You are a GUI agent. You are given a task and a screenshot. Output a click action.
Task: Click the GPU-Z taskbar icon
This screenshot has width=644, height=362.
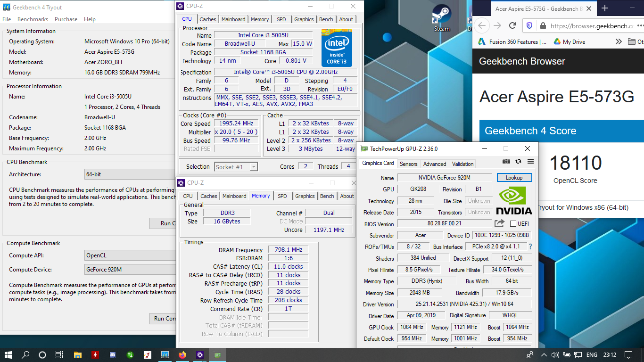pyautogui.click(x=217, y=354)
